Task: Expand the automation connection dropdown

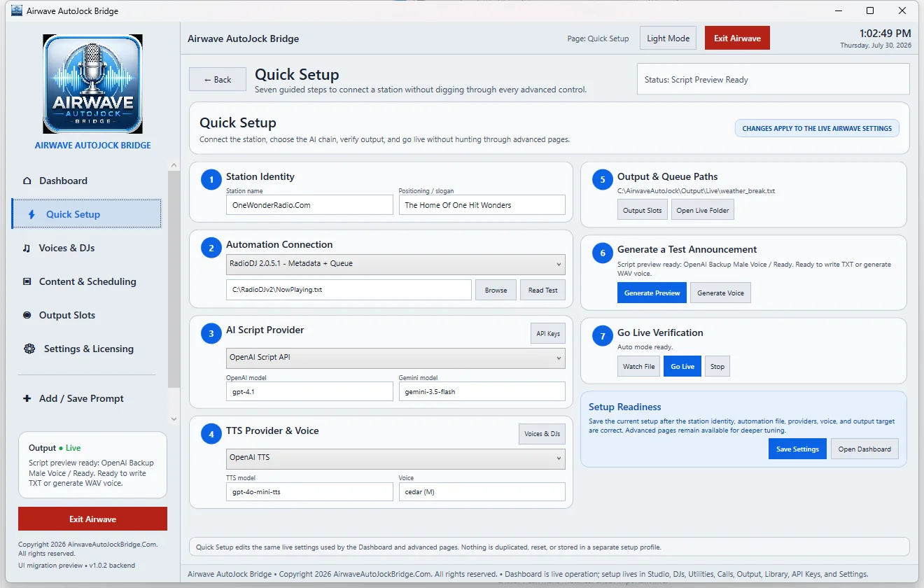Action: click(395, 264)
